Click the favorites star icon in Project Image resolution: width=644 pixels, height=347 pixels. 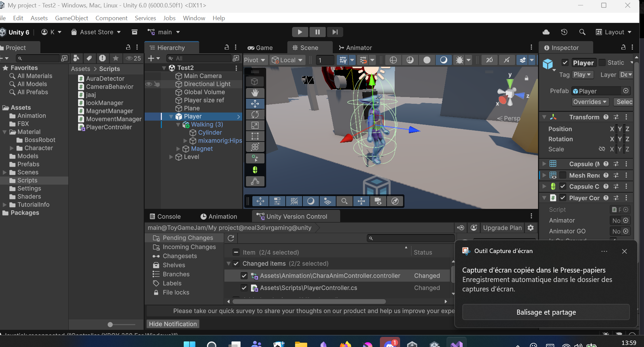[116, 58]
